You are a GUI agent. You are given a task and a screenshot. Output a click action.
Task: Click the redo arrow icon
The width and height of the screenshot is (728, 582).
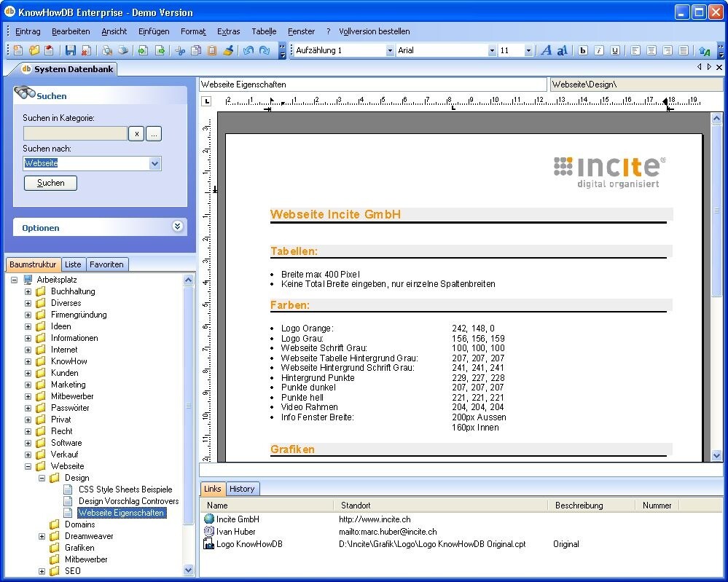(x=265, y=50)
